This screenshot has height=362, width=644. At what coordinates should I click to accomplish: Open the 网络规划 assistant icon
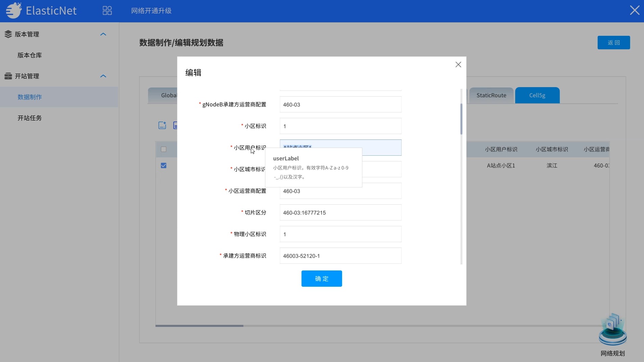point(613,329)
